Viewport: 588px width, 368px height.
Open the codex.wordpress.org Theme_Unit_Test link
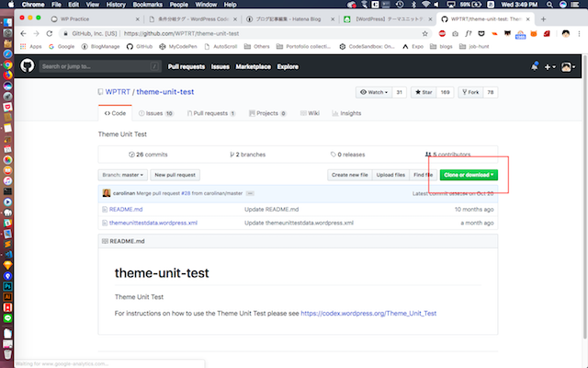point(368,313)
